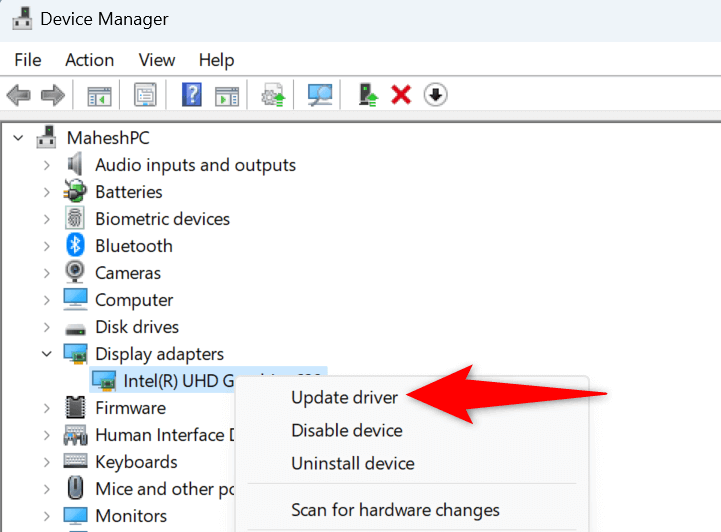Click the Back arrow toolbar icon
721x532 pixels.
click(18, 95)
